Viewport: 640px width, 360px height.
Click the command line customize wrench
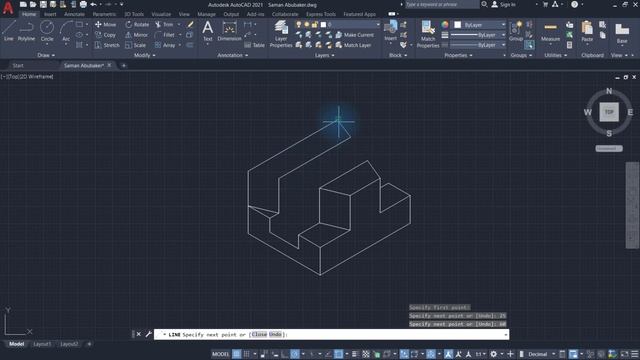(x=149, y=334)
